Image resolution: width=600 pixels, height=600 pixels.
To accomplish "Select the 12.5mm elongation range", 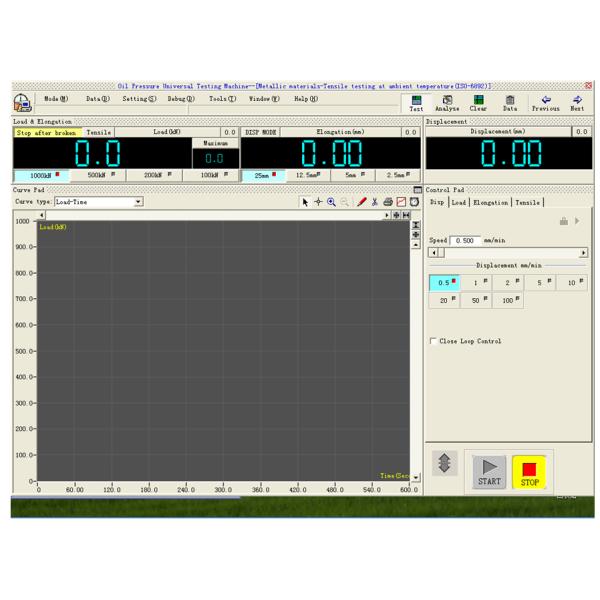I will (x=312, y=174).
